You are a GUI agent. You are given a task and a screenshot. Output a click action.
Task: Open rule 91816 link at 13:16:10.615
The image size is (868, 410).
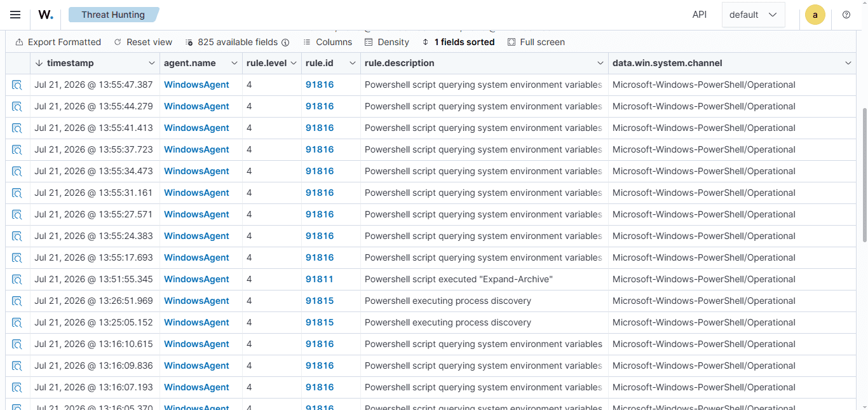tap(320, 344)
